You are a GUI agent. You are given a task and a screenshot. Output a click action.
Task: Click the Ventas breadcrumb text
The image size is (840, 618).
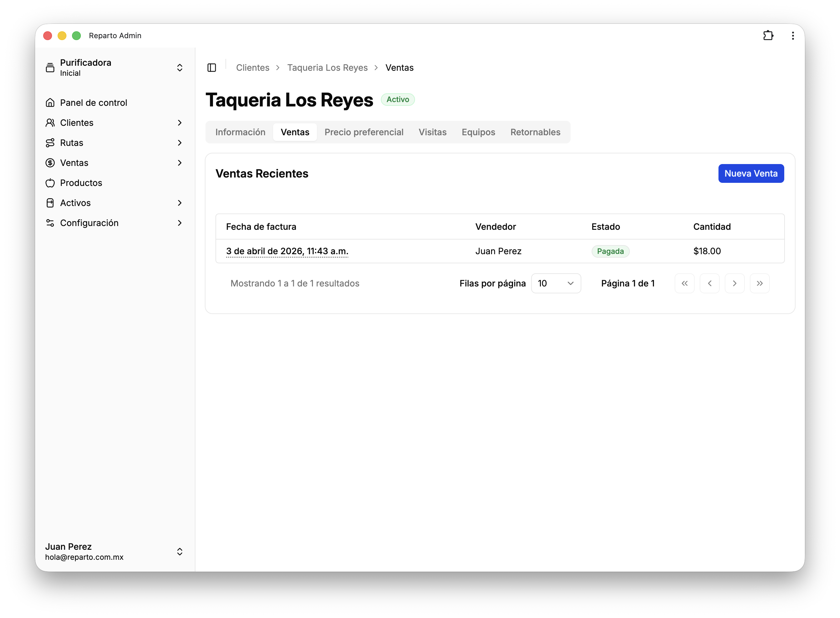coord(399,68)
